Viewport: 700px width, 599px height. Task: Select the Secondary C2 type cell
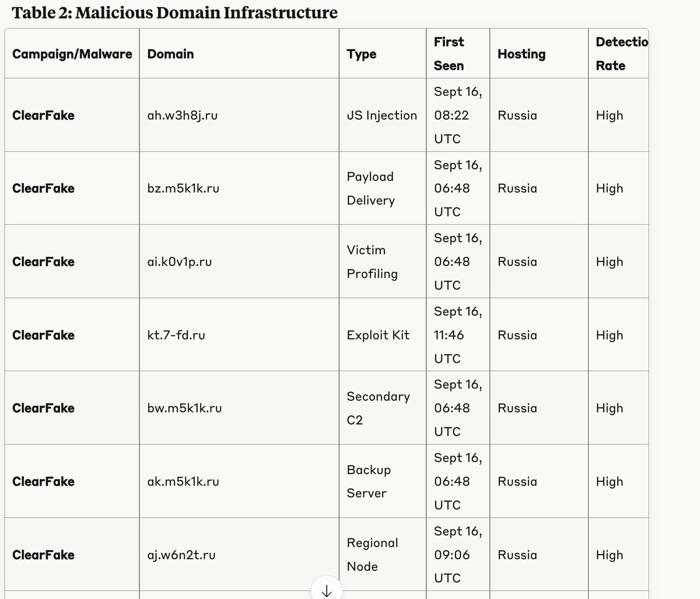tap(379, 408)
